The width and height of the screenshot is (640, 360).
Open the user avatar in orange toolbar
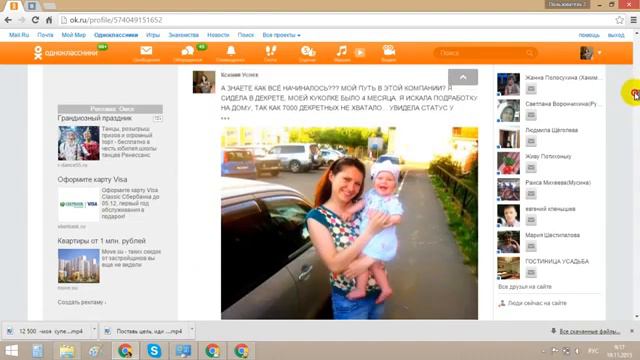[x=587, y=53]
